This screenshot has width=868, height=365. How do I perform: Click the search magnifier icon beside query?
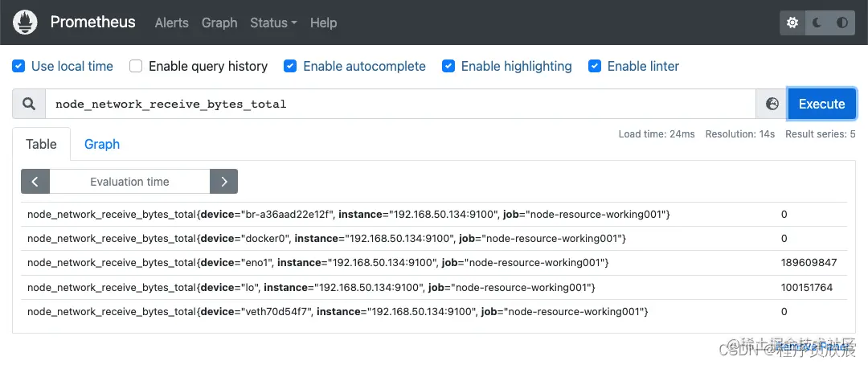point(29,104)
